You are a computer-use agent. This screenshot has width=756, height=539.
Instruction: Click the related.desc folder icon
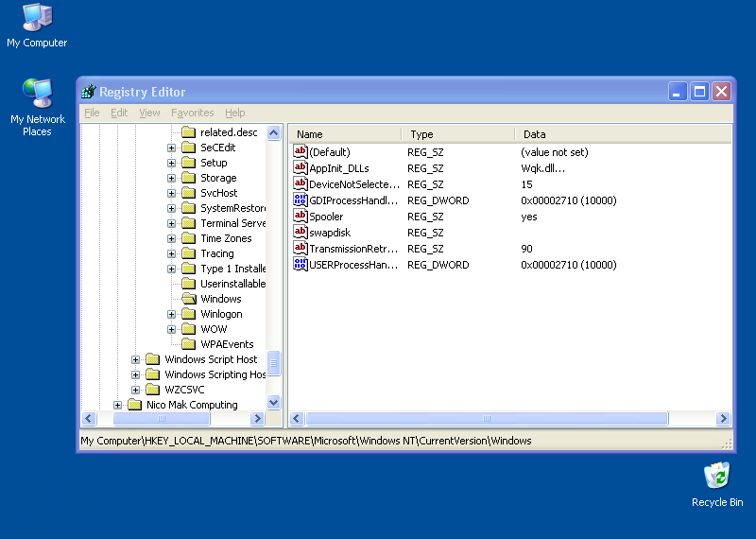click(x=188, y=132)
